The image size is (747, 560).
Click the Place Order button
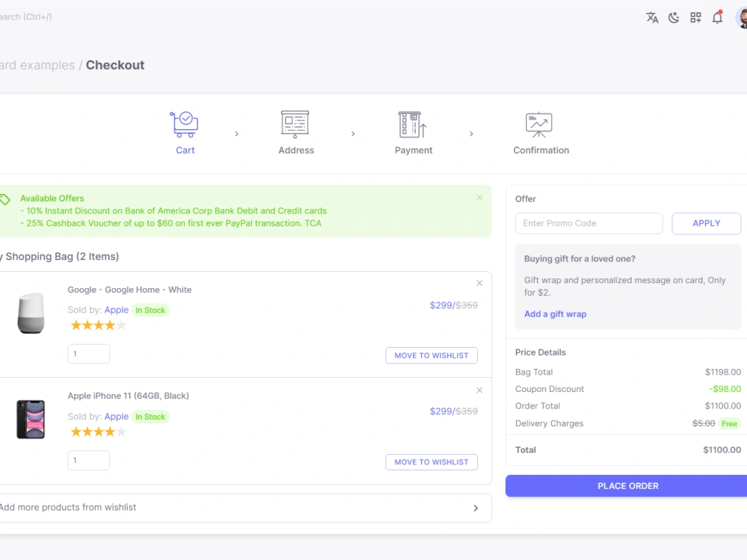click(x=626, y=486)
